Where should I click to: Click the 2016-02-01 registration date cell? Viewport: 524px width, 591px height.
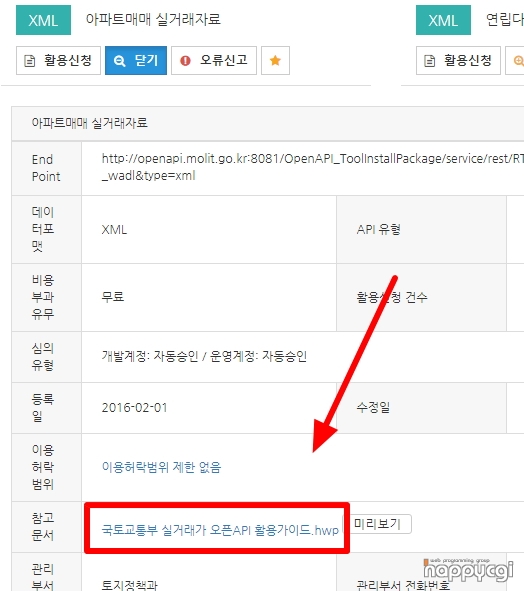point(209,408)
